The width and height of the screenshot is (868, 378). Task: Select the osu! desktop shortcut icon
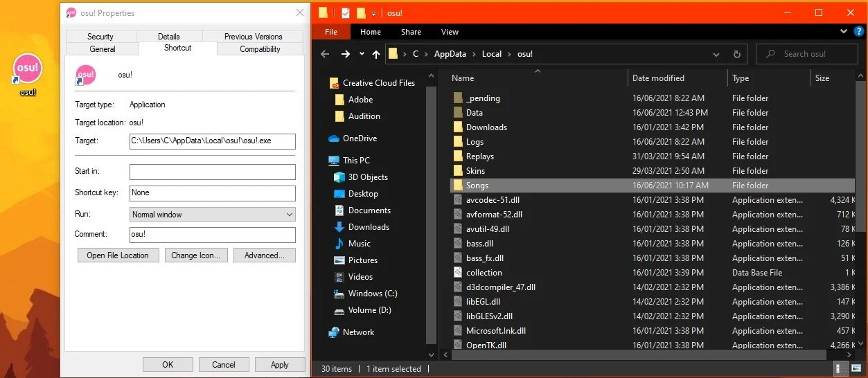point(28,74)
